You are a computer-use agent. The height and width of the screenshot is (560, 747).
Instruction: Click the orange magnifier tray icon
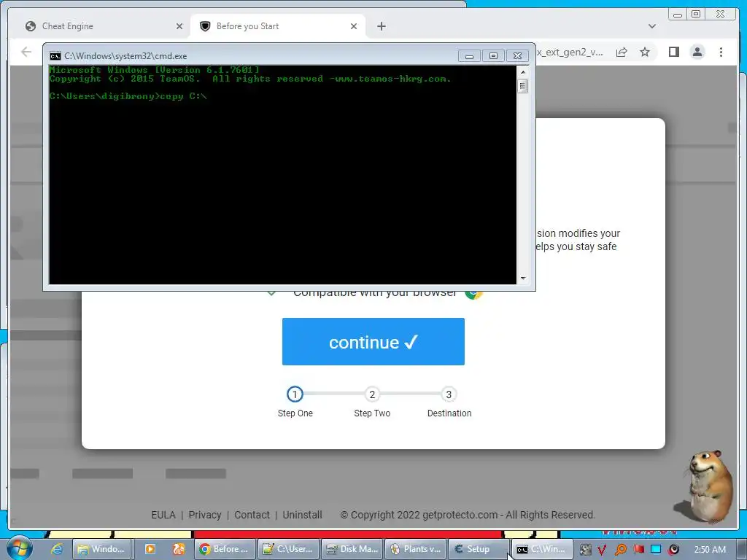620,550
